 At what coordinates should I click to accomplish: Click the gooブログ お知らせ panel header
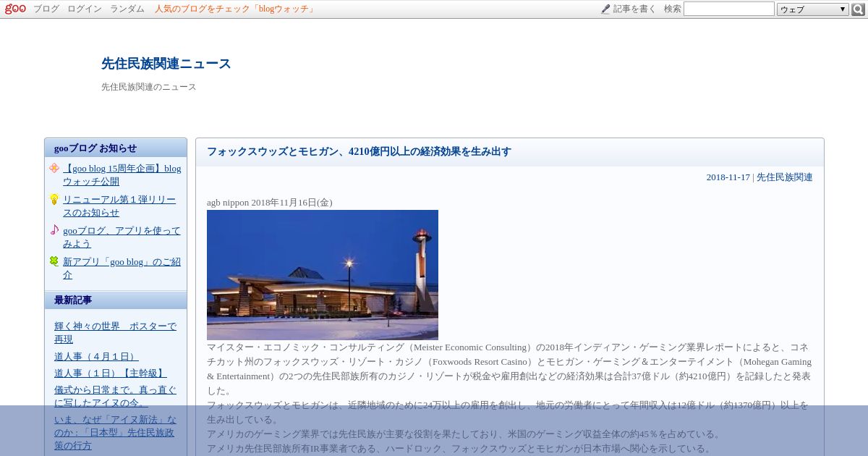pyautogui.click(x=116, y=148)
